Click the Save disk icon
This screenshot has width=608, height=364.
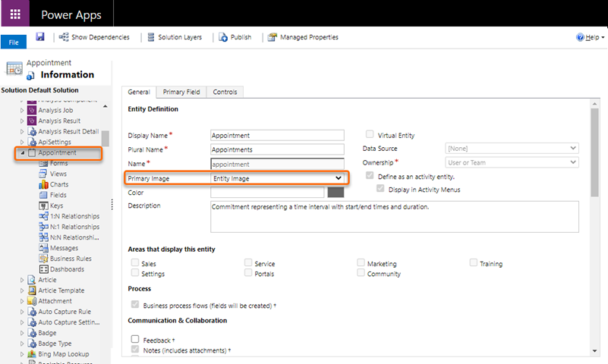[40, 37]
